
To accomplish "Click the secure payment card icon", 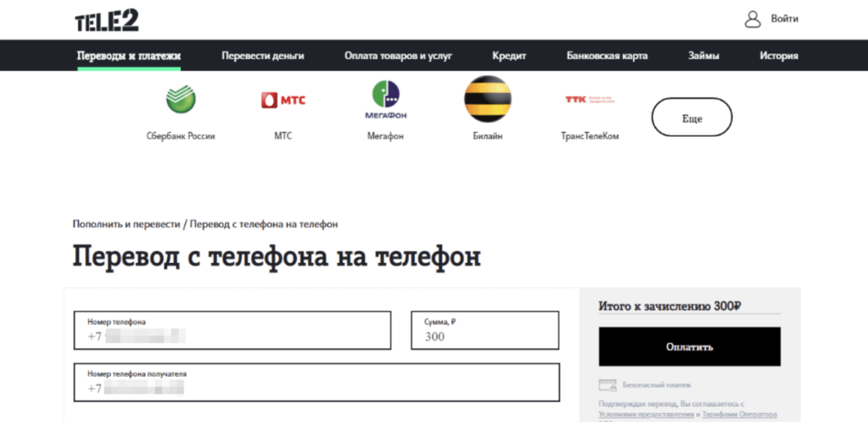I will (608, 385).
